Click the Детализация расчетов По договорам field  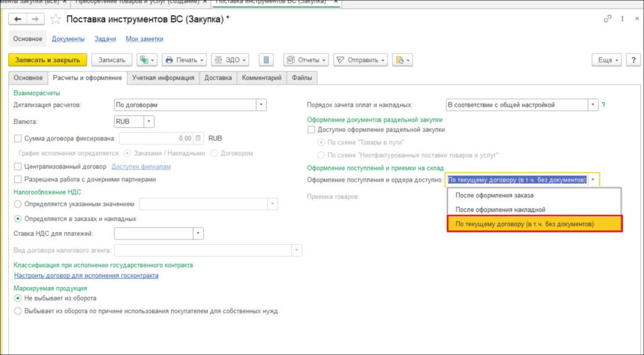point(186,104)
